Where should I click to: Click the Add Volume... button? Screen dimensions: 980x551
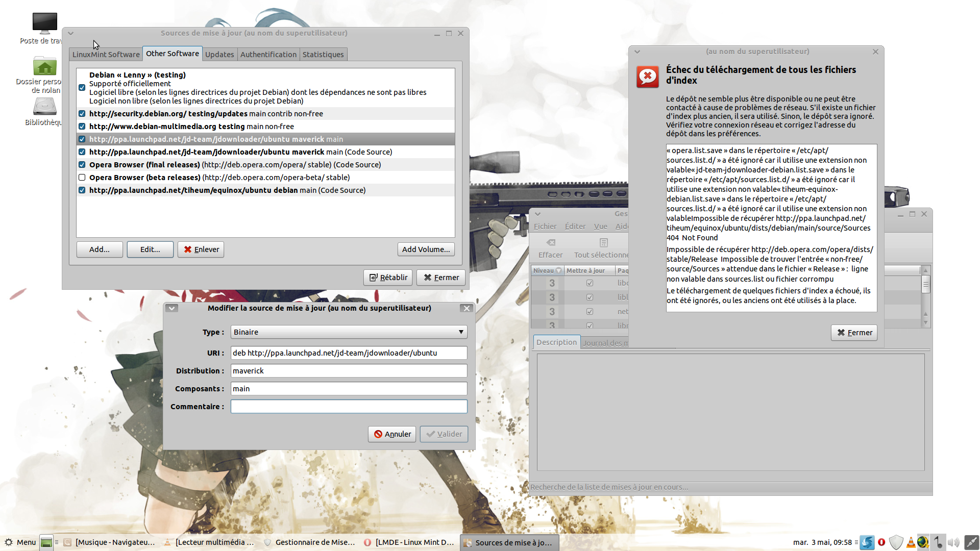pos(426,249)
